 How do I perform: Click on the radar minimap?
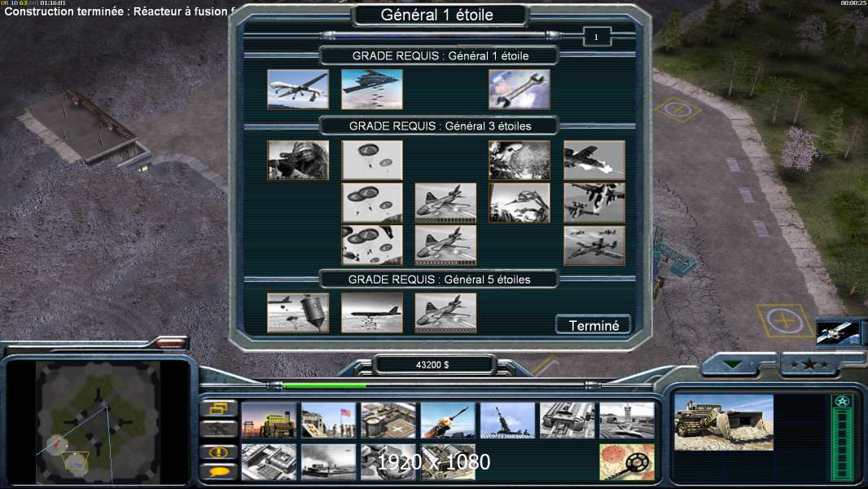99,422
